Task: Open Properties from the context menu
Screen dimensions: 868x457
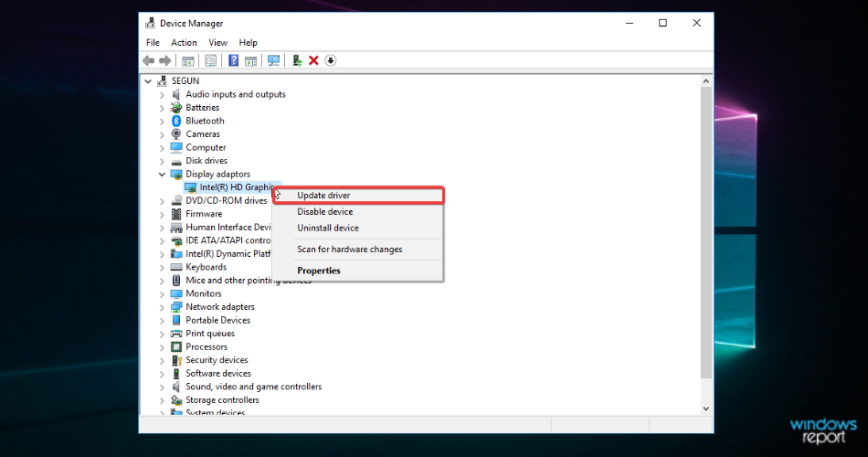Action: tap(358, 271)
